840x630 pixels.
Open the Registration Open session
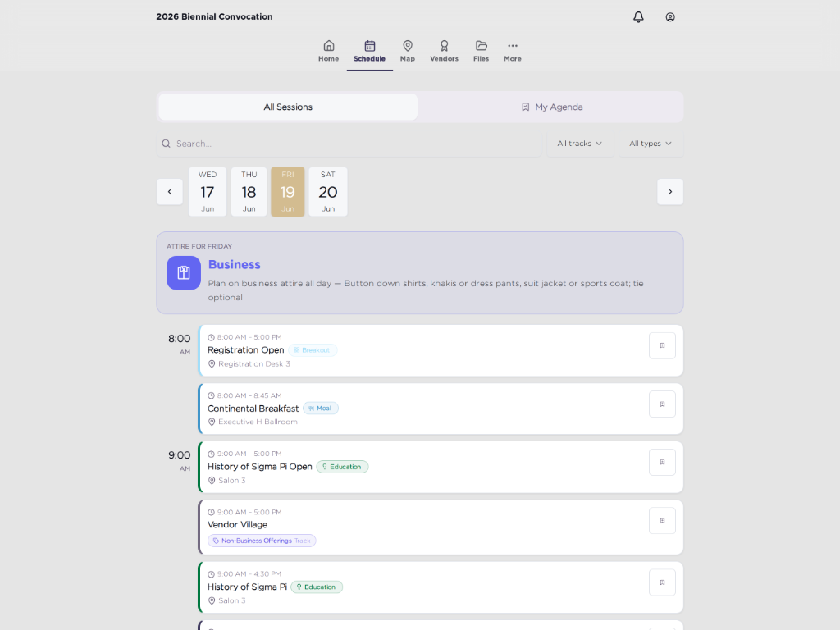pyautogui.click(x=441, y=350)
